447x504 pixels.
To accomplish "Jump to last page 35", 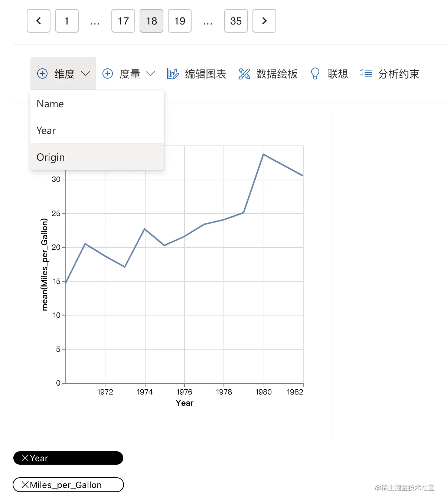I will (x=236, y=21).
